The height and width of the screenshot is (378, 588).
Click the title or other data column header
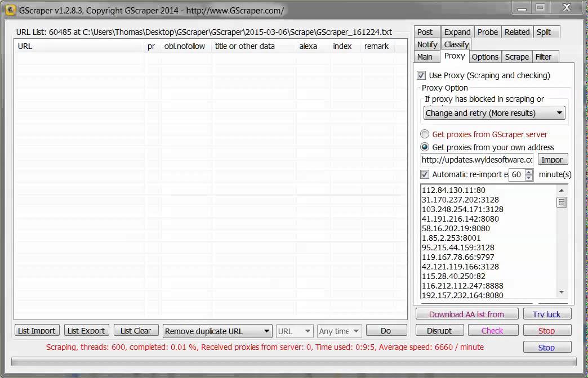click(253, 46)
